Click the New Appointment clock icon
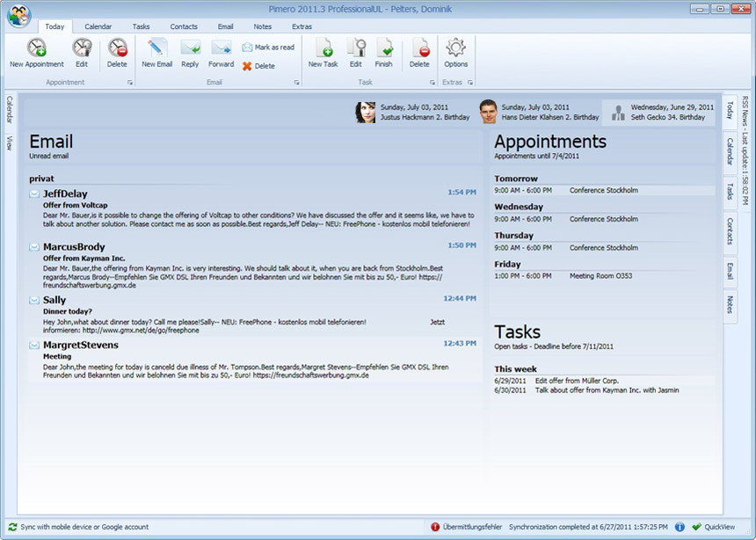 point(37,47)
